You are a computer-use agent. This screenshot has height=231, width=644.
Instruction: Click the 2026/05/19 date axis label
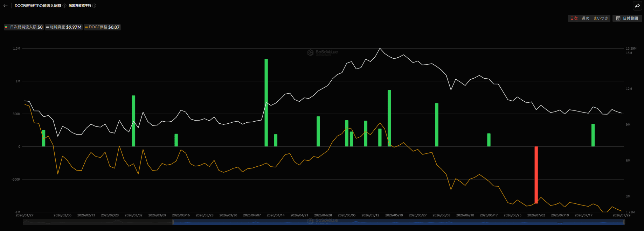pyautogui.click(x=394, y=215)
